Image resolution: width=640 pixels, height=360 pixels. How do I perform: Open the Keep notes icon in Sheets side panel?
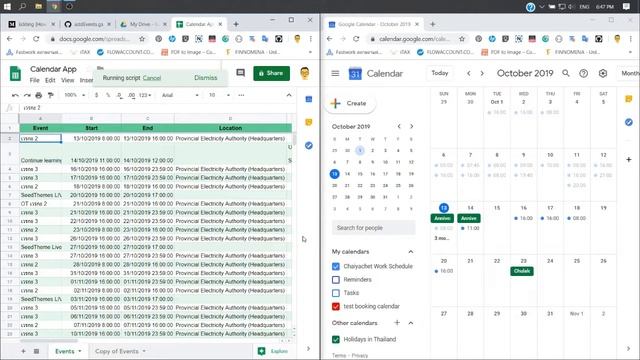tap(309, 122)
